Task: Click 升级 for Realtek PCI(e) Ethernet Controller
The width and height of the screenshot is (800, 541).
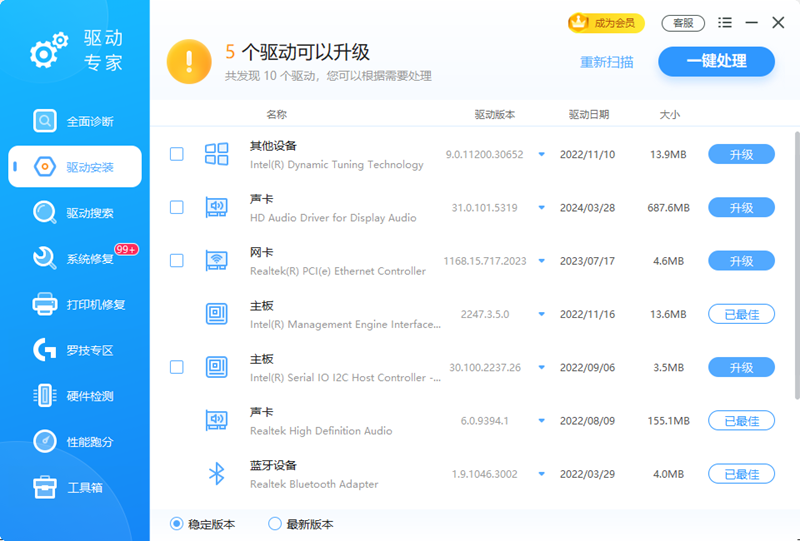Action: 741,261
